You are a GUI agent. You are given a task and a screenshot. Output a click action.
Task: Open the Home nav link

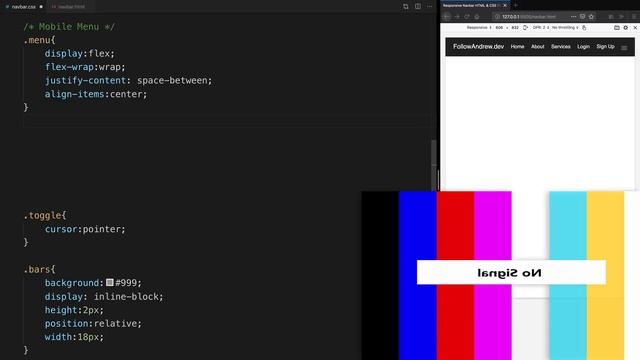click(517, 47)
